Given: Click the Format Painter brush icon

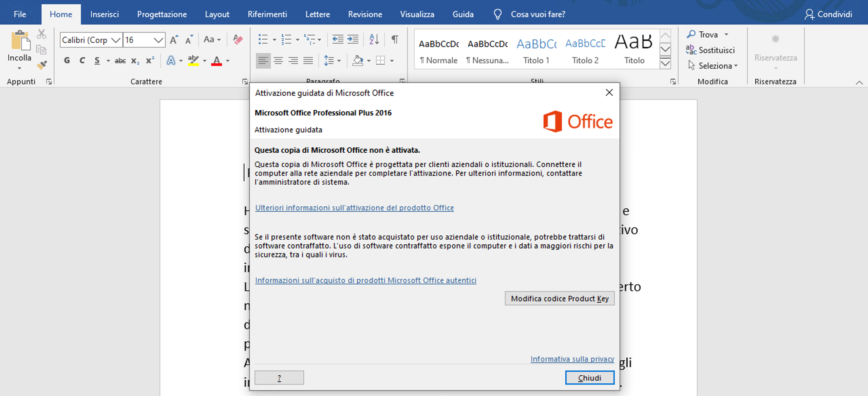Looking at the screenshot, I should [42, 65].
